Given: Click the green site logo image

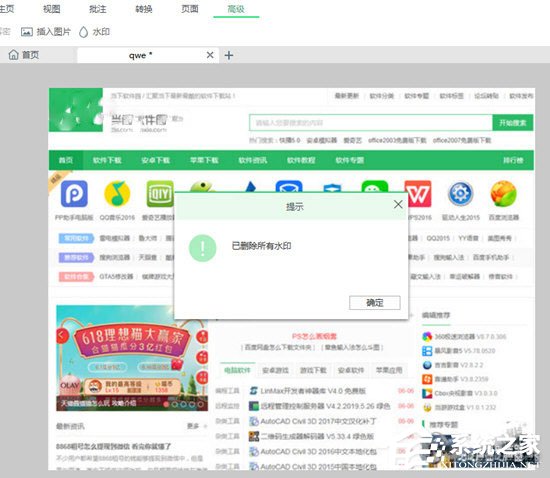Looking at the screenshot, I should 76,110.
